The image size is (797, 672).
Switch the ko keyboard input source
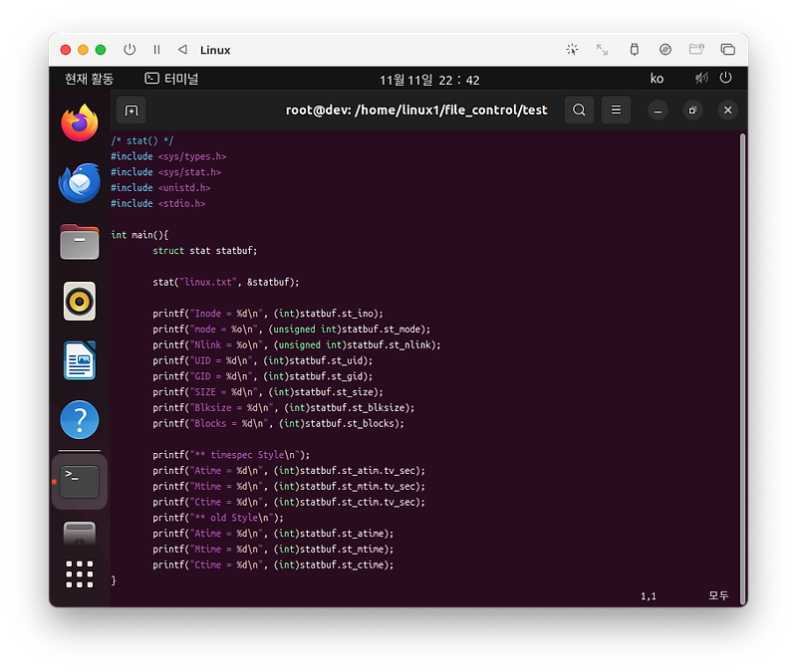tap(657, 78)
